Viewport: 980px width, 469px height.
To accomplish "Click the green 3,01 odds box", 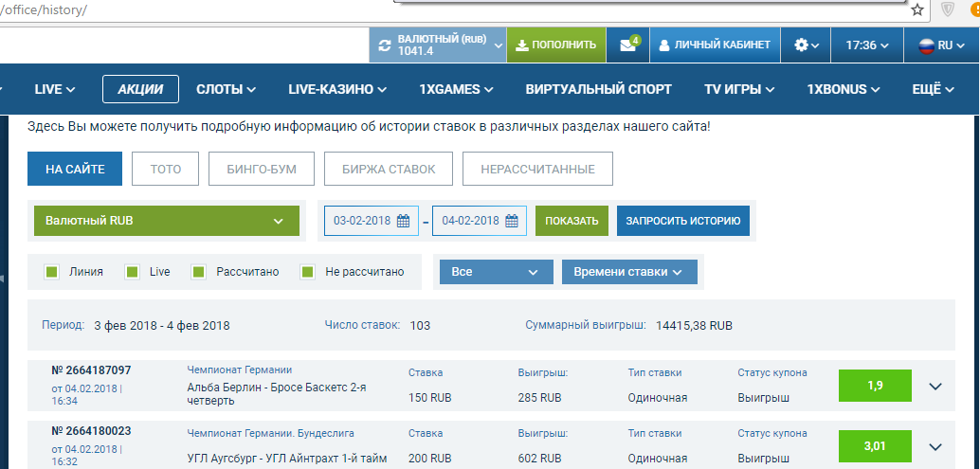I will tap(874, 446).
